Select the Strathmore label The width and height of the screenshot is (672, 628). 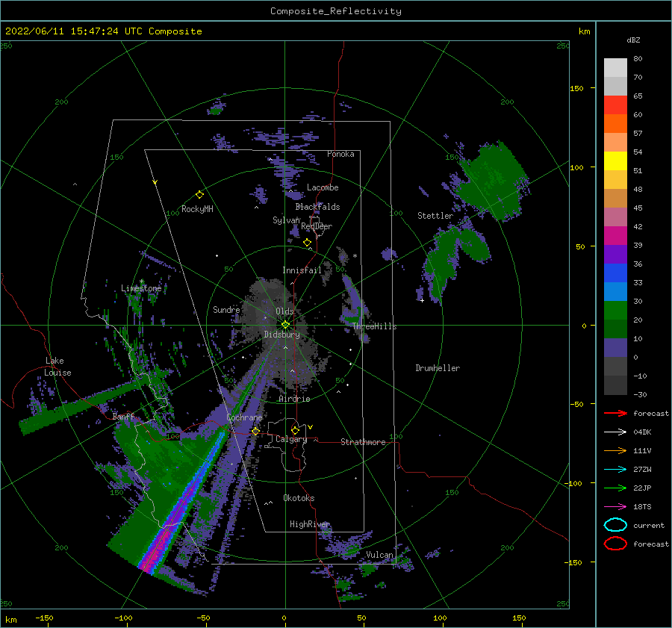pyautogui.click(x=363, y=442)
